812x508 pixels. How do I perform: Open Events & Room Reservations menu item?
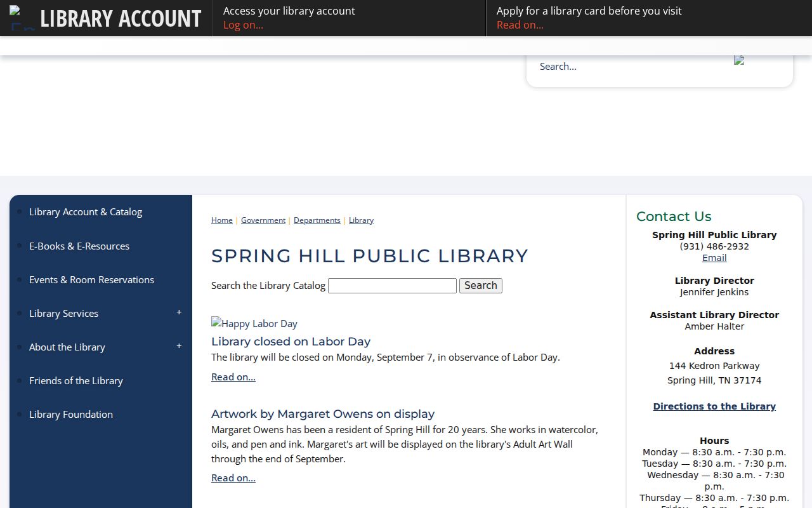point(91,279)
